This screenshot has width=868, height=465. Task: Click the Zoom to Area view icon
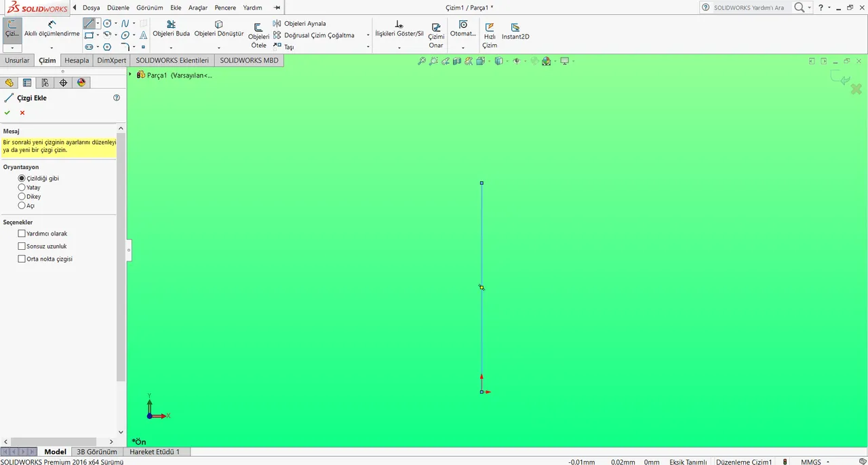[x=433, y=61]
